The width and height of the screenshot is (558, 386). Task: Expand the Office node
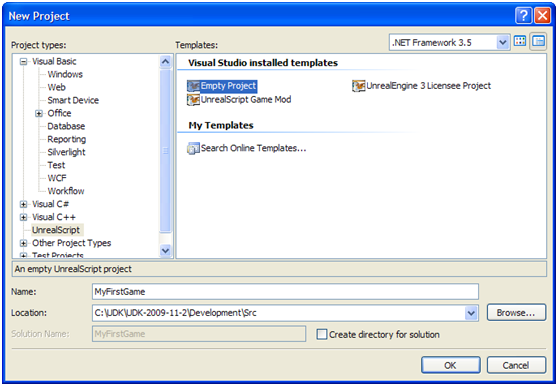pyautogui.click(x=39, y=113)
